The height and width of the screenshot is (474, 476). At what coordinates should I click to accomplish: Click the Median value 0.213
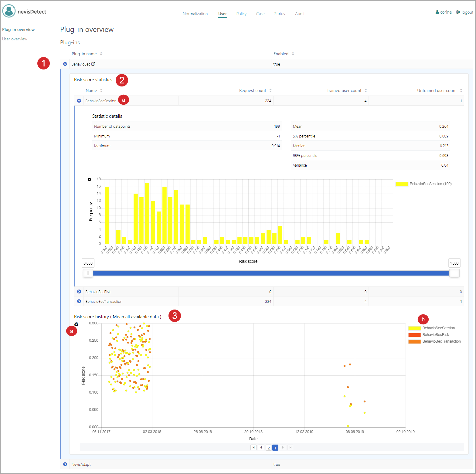(444, 146)
